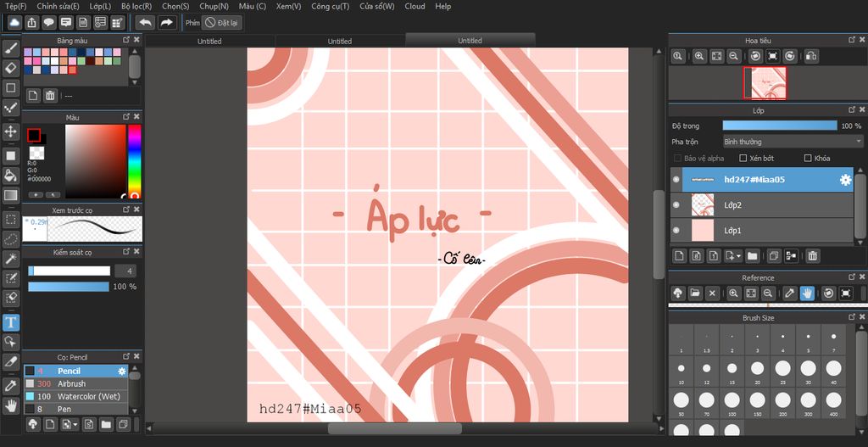Toggle the Reference panel eyedropper tool
The image size is (868, 447).
point(790,293)
